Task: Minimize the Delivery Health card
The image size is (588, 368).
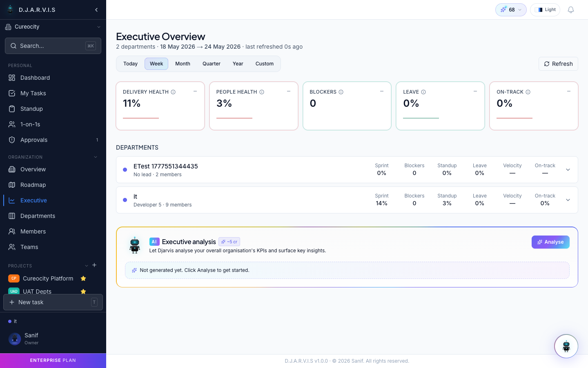Action: coord(195,91)
